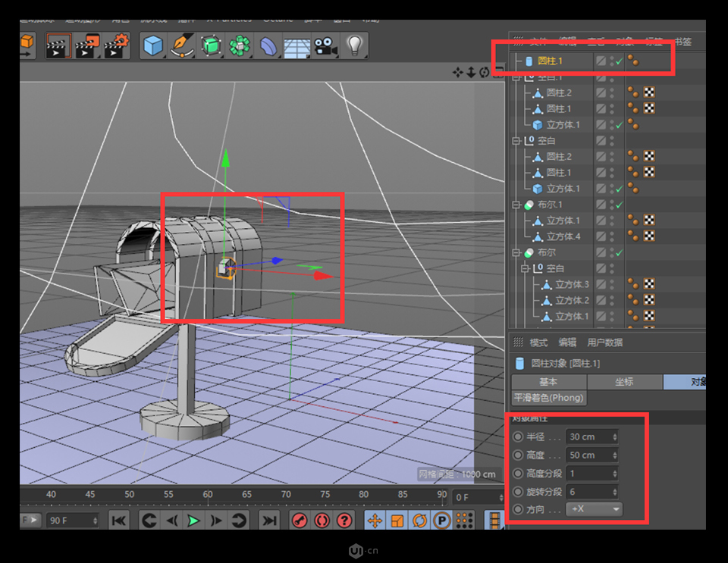This screenshot has height=563, width=728.
Task: Add a Camera using the camera icon
Action: [x=326, y=46]
